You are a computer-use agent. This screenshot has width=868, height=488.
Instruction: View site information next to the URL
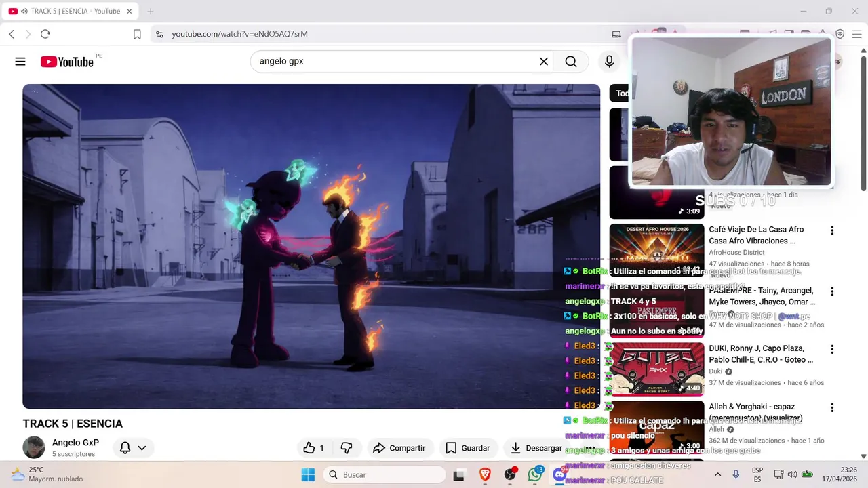[159, 34]
